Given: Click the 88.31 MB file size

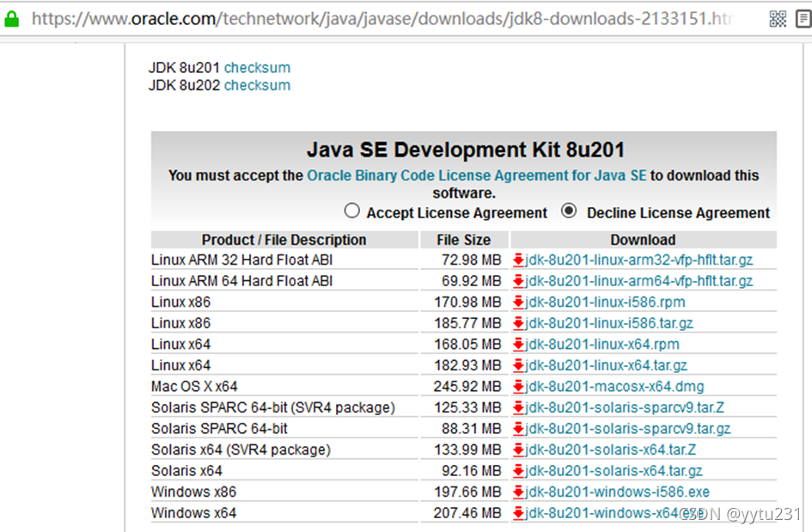Looking at the screenshot, I should pos(471,429).
